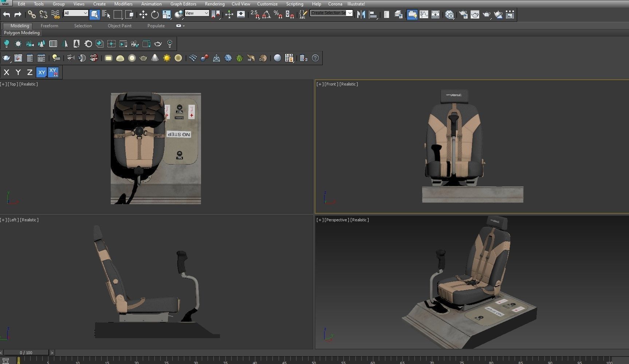
Task: Toggle Angle Snap
Action: (x=266, y=15)
